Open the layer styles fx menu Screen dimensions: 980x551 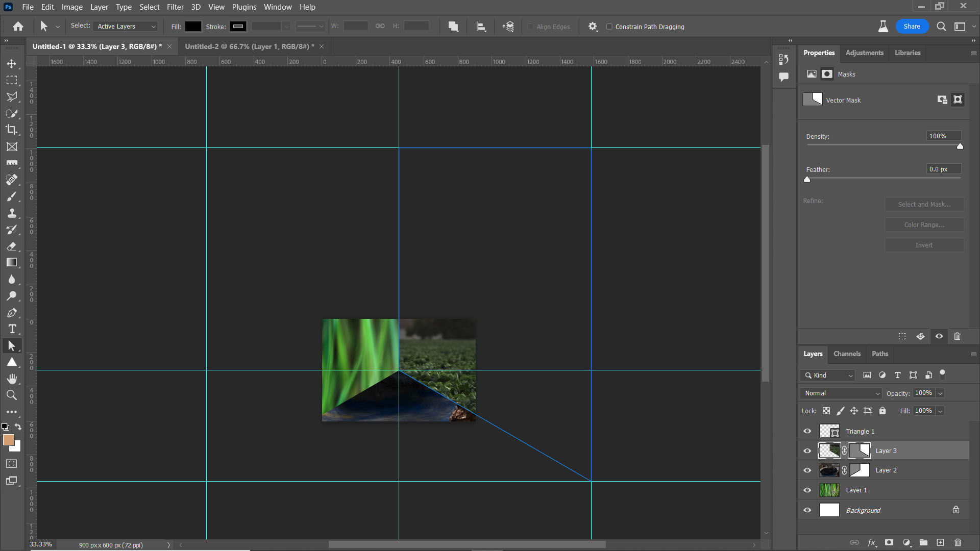(872, 542)
